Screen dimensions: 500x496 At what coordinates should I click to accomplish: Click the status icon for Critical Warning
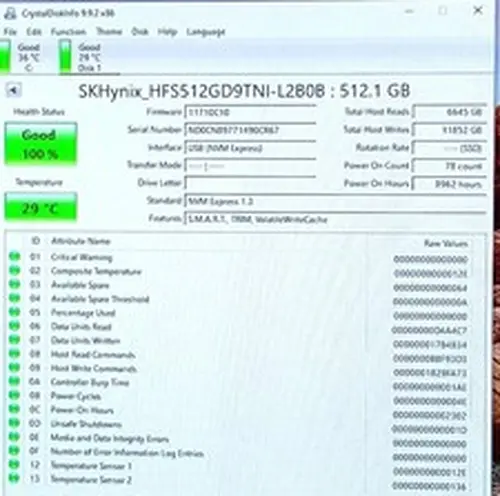[14, 257]
